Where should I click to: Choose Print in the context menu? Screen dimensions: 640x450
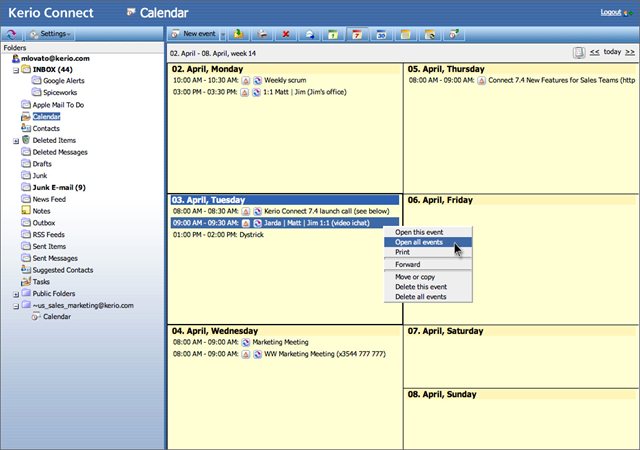(428, 252)
